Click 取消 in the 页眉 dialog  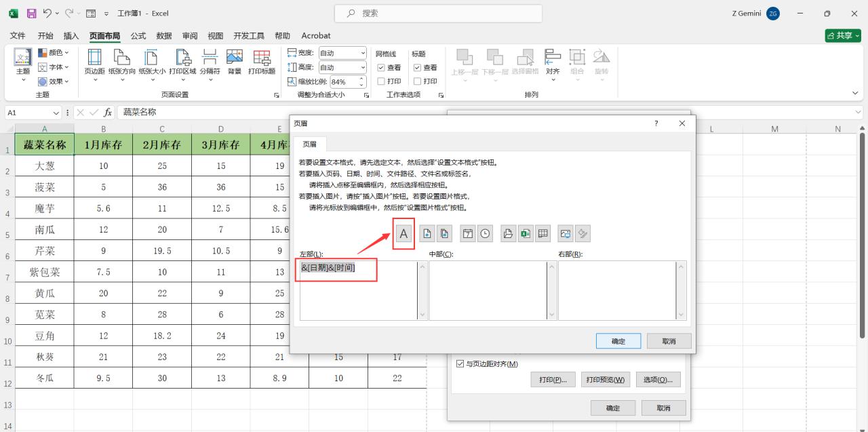point(669,341)
